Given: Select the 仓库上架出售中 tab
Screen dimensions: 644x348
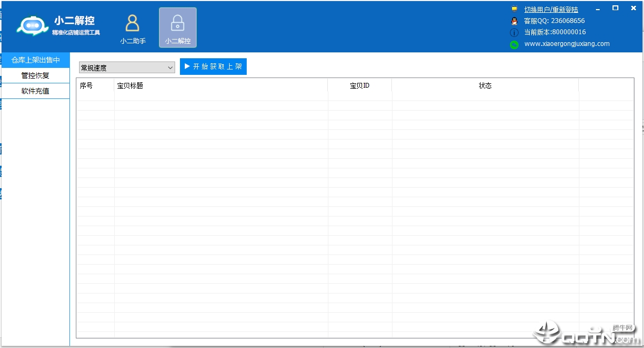Looking at the screenshot, I should click(36, 60).
